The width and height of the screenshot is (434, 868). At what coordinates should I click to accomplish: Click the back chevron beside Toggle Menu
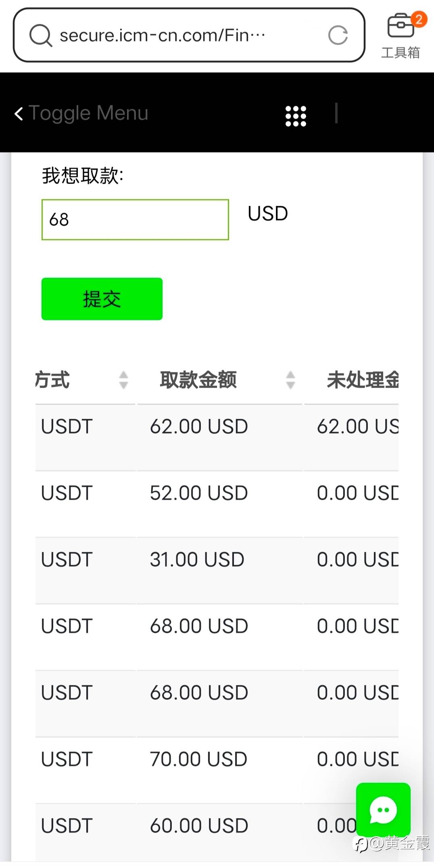pos(19,114)
